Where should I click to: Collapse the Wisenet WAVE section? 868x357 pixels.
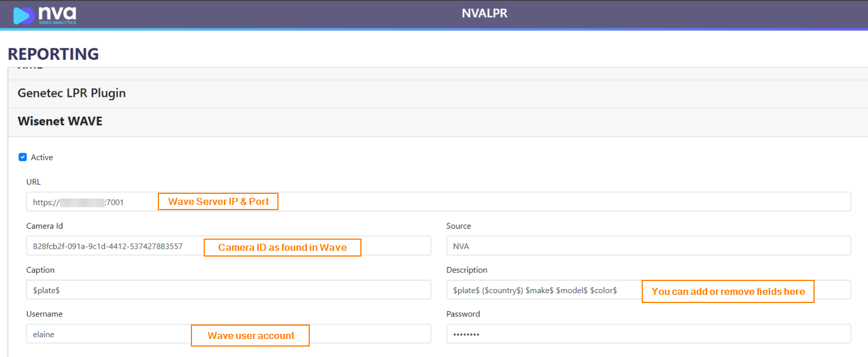438,122
